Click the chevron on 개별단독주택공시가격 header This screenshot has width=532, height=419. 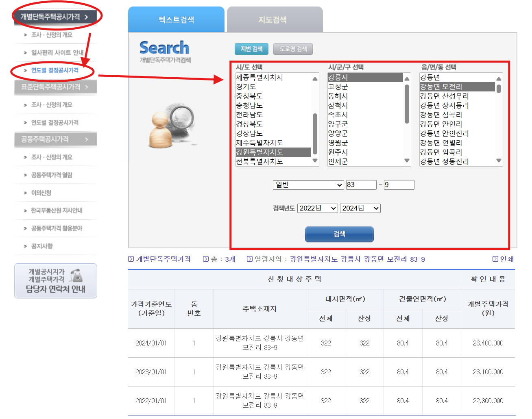pyautogui.click(x=86, y=17)
